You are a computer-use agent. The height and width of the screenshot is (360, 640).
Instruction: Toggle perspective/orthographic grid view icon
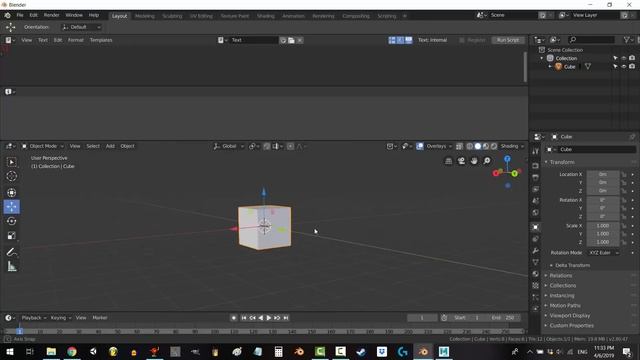pos(448,161)
